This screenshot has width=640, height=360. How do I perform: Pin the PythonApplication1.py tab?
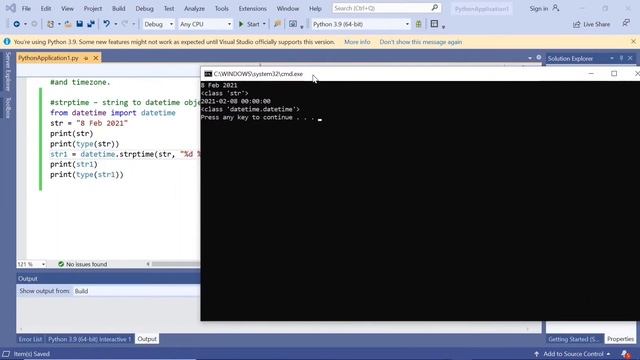86,58
